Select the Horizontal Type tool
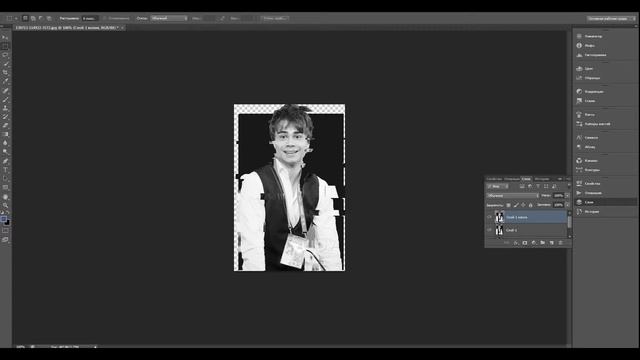Screen dimensions: 640x360 [x=5, y=170]
